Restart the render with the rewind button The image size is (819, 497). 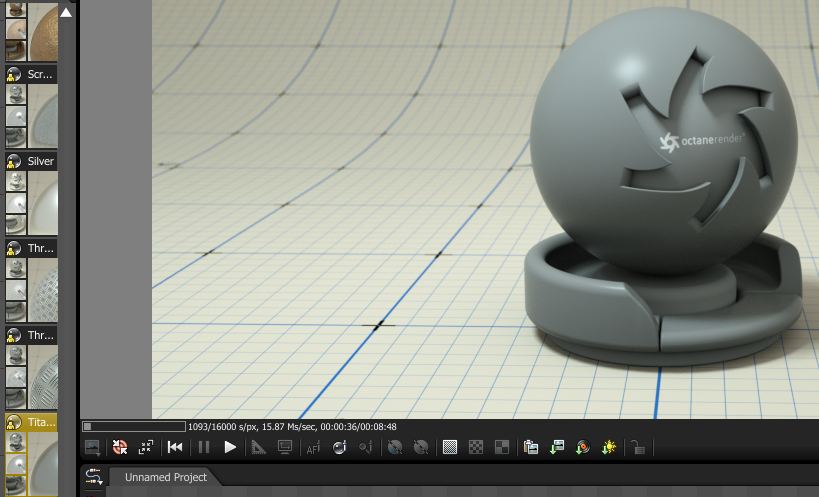pyautogui.click(x=175, y=447)
